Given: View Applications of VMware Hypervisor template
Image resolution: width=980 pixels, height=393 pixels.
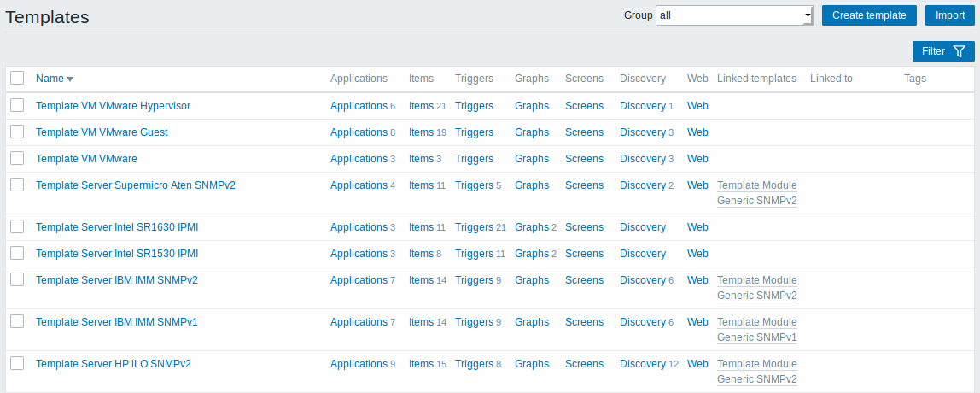Looking at the screenshot, I should tap(359, 106).
